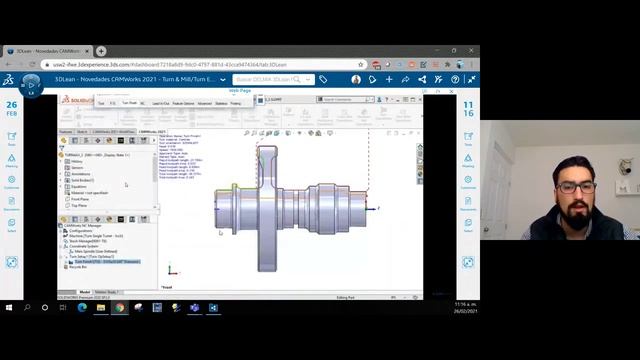Open the user profile avatar
This screenshot has width=640, height=360.
click(x=356, y=80)
